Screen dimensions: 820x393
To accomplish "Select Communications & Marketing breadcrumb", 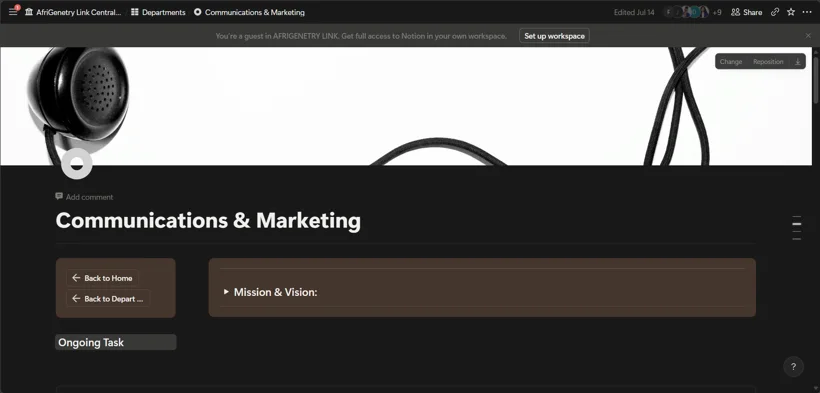I will click(x=249, y=12).
